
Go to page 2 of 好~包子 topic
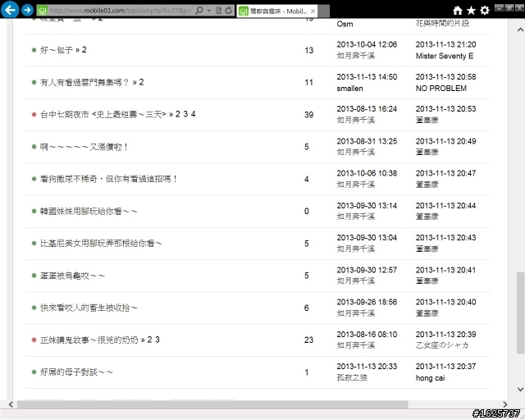pyautogui.click(x=84, y=50)
